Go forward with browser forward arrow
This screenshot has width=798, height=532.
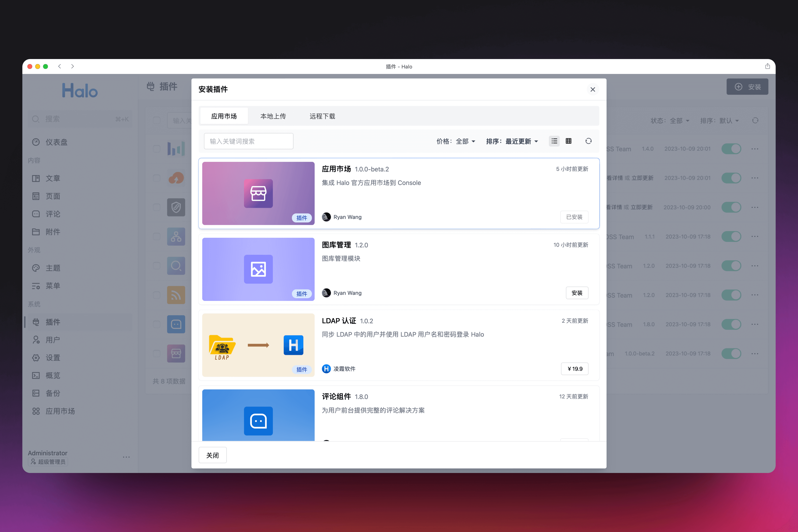[72, 66]
